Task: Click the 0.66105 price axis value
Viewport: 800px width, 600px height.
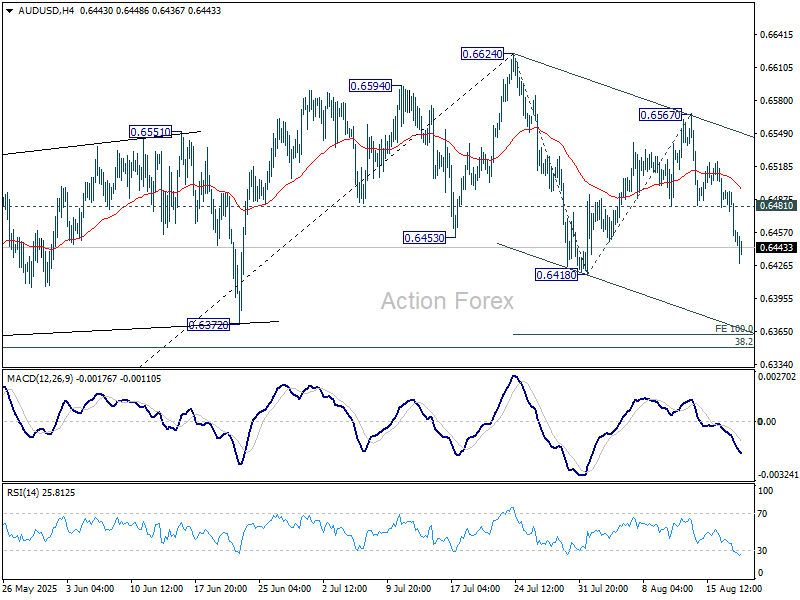Action: (777, 67)
